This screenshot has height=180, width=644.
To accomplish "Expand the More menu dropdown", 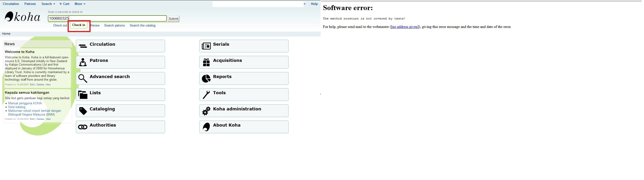I will (x=80, y=4).
